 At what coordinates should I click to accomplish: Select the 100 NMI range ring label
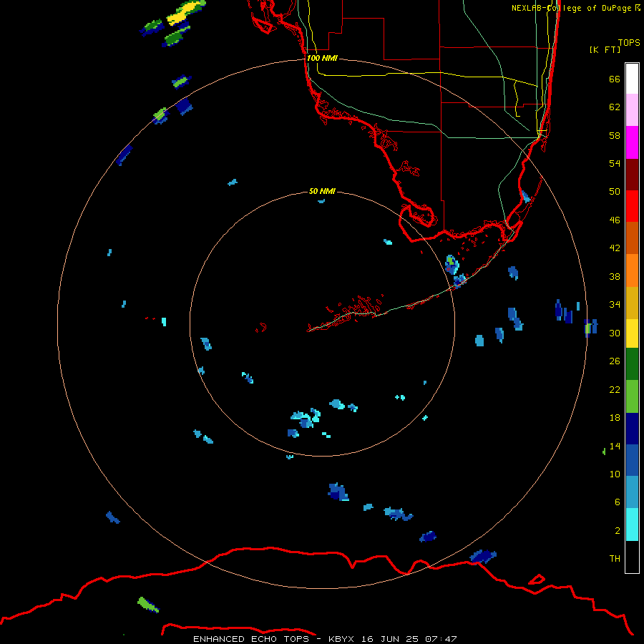coord(322,58)
